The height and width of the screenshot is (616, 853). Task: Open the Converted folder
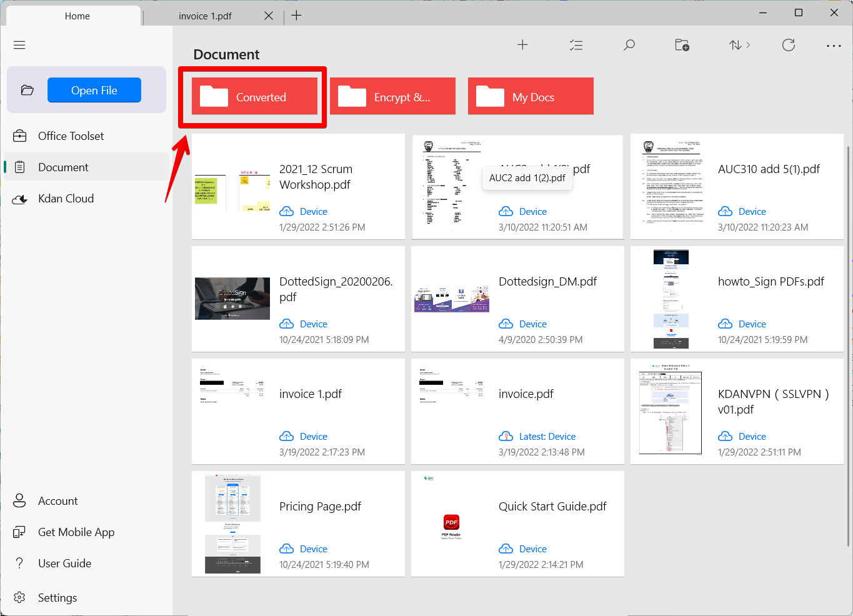(254, 97)
